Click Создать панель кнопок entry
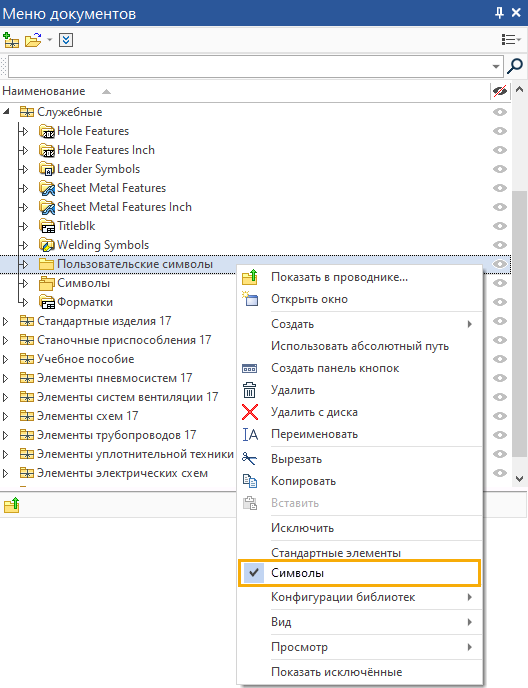This screenshot has height=688, width=528. pyautogui.click(x=335, y=368)
